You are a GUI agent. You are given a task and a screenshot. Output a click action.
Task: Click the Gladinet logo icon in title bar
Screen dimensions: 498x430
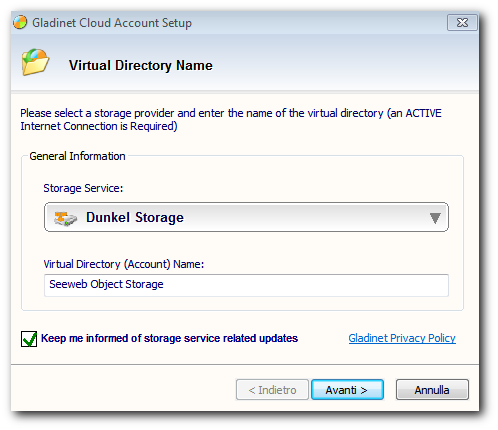(x=20, y=22)
